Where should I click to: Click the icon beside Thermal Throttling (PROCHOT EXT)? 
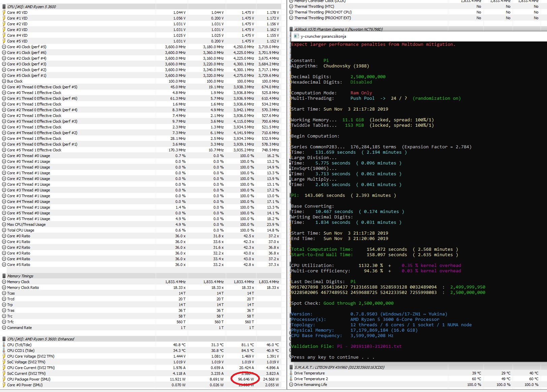pos(291,18)
